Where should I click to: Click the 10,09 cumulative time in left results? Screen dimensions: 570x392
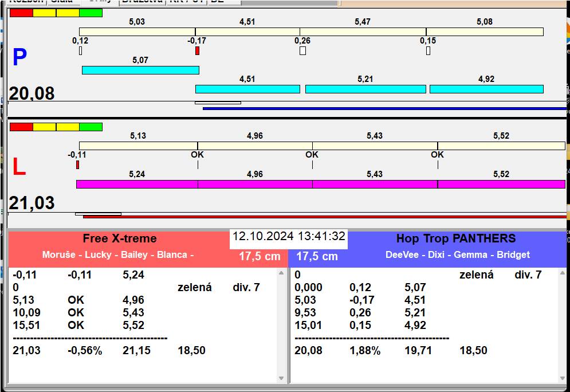(x=26, y=313)
